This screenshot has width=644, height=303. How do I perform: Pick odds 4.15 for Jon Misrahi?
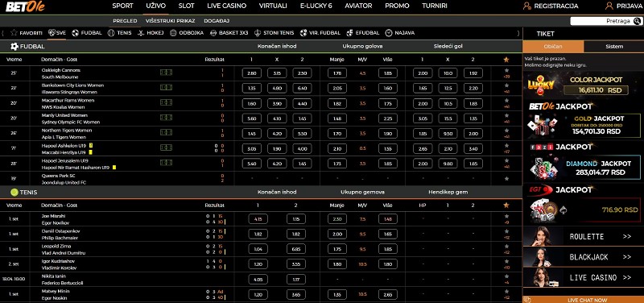click(x=258, y=219)
